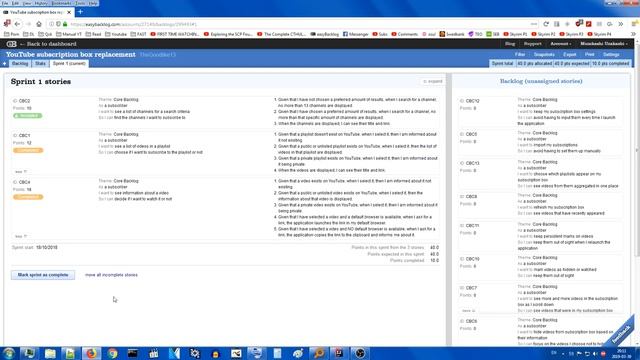Open the Filter option
Image resolution: width=640 pixels, height=360 pixels.
pos(520,54)
